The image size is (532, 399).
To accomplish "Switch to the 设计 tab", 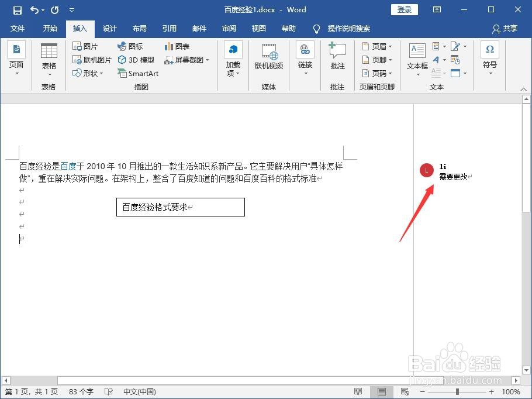I will 109,29.
